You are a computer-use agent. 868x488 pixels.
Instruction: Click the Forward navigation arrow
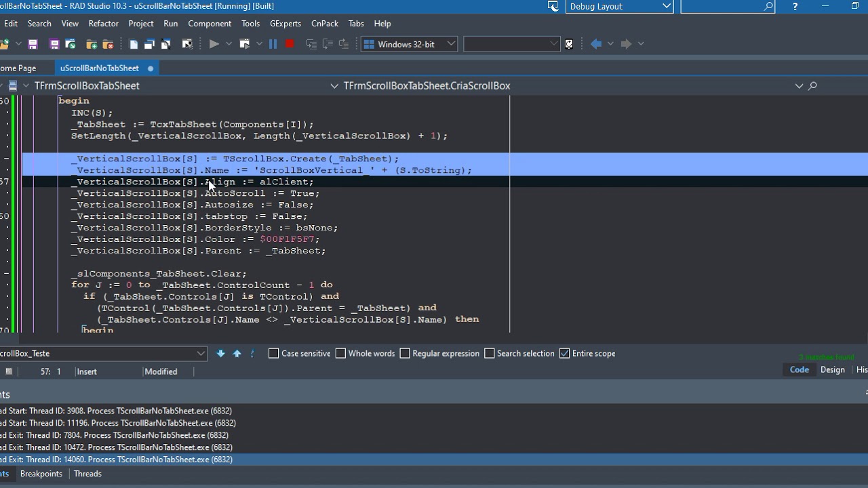[x=626, y=44]
